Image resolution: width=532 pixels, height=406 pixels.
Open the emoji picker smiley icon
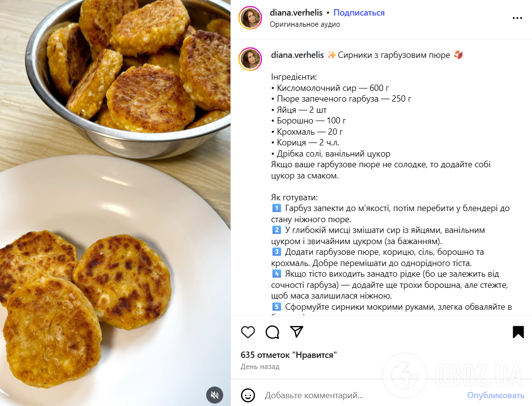click(248, 395)
